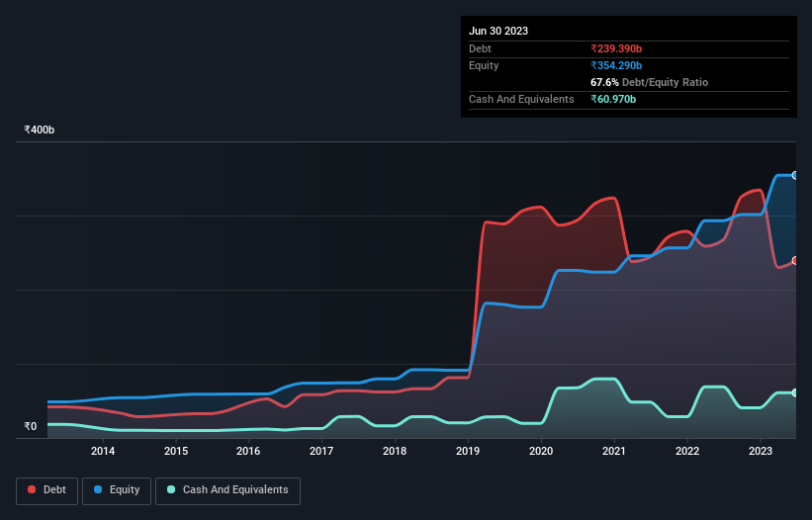This screenshot has height=520, width=812.
Task: Click the ₹400b y-axis label
Action: click(40, 130)
